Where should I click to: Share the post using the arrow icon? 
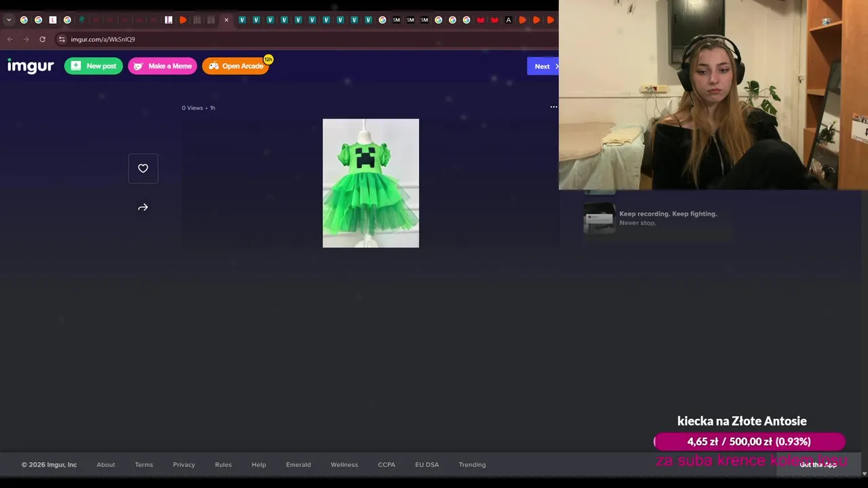click(x=143, y=207)
